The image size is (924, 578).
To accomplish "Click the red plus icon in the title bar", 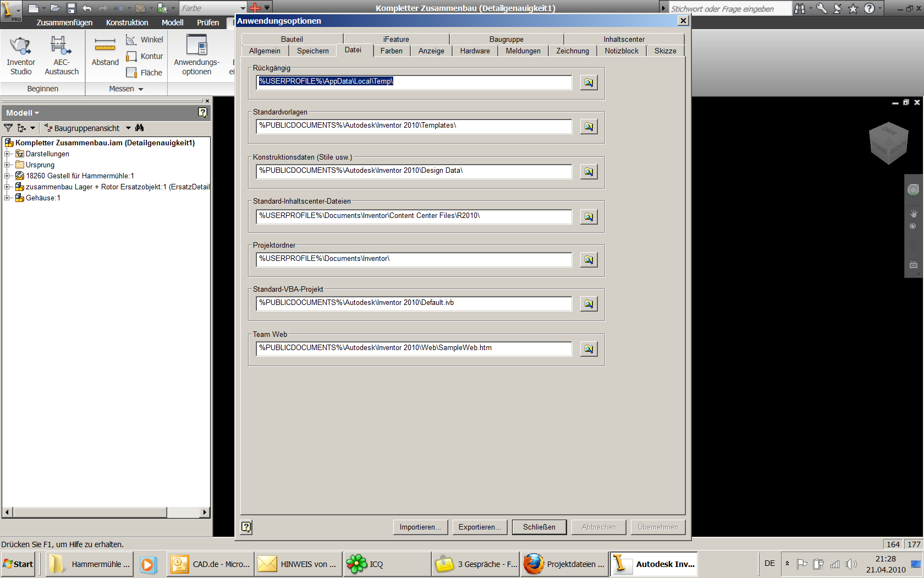I will (x=255, y=8).
